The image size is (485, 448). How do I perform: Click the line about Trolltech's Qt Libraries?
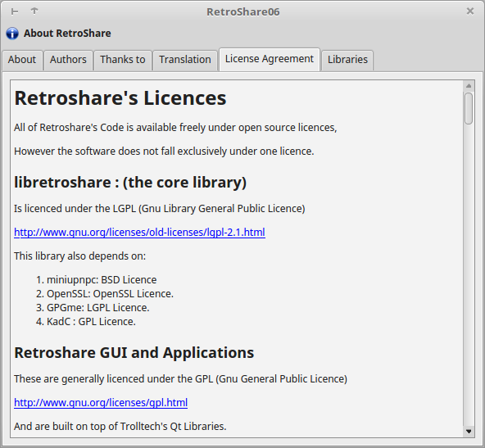pos(120,427)
